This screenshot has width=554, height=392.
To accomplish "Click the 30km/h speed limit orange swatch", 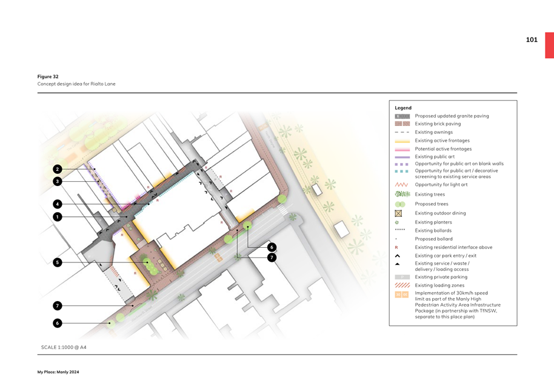I will pyautogui.click(x=402, y=294).
